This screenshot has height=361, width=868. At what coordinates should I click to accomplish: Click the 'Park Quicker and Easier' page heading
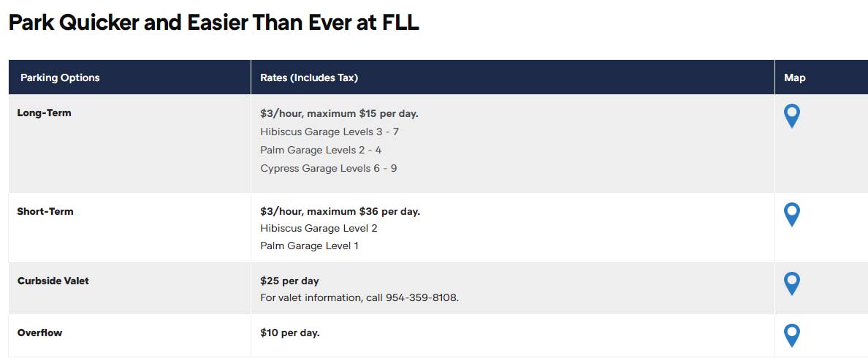point(213,23)
